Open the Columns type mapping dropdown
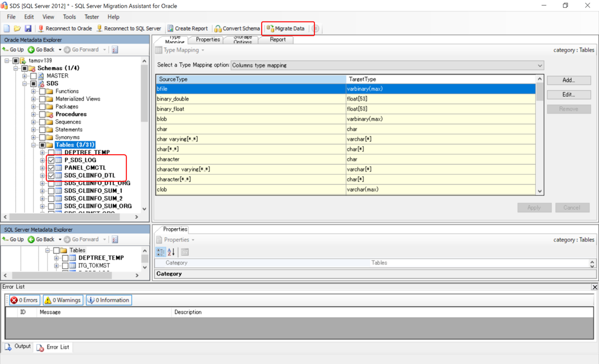The height and width of the screenshot is (364, 599). pos(540,65)
